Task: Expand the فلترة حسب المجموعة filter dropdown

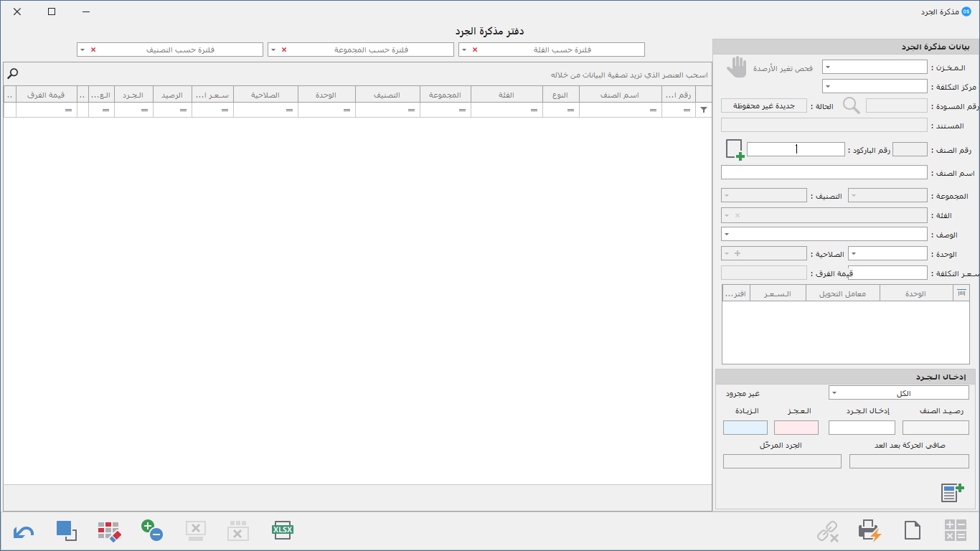Action: click(x=273, y=50)
